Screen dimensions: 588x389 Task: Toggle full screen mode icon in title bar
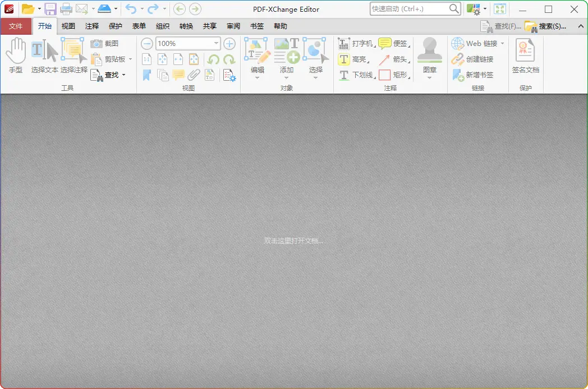pyautogui.click(x=499, y=9)
